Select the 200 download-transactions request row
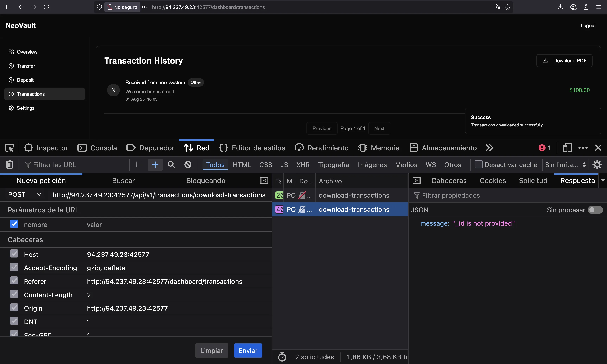The width and height of the screenshot is (607, 364). tap(340, 195)
